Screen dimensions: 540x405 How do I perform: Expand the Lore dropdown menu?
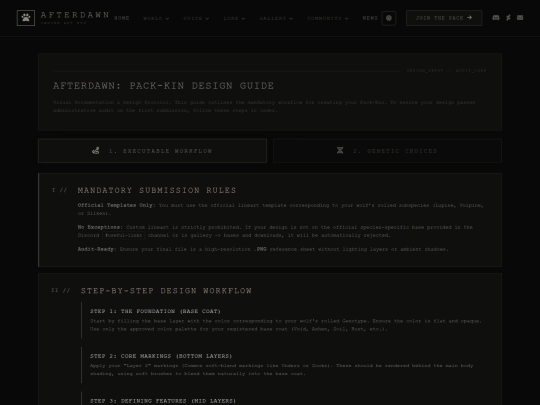[234, 18]
